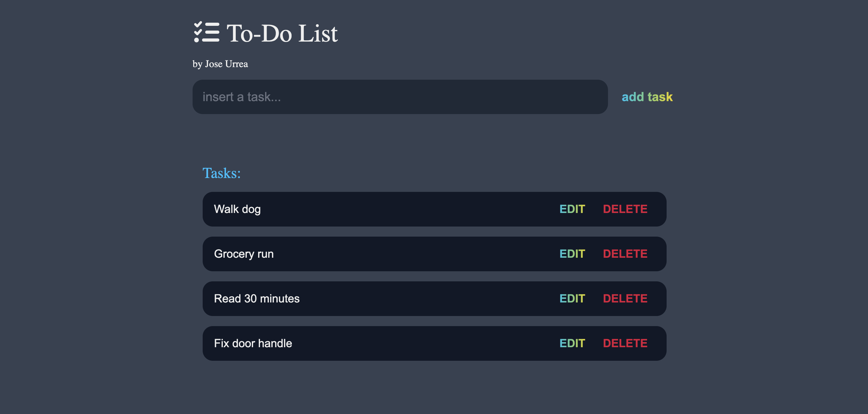Click the 'by Jose Urrea' byline
Viewport: 868px width, 414px height.
(220, 64)
